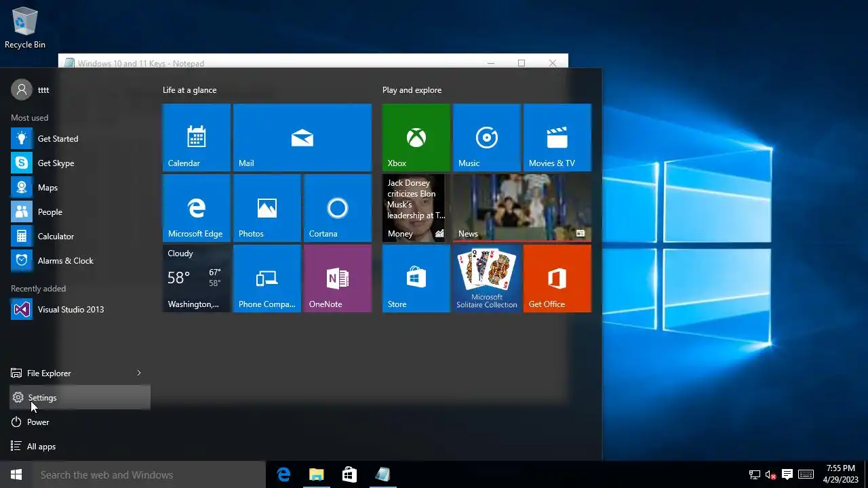
Task: Launch Microsoft Edge tile
Action: [197, 208]
